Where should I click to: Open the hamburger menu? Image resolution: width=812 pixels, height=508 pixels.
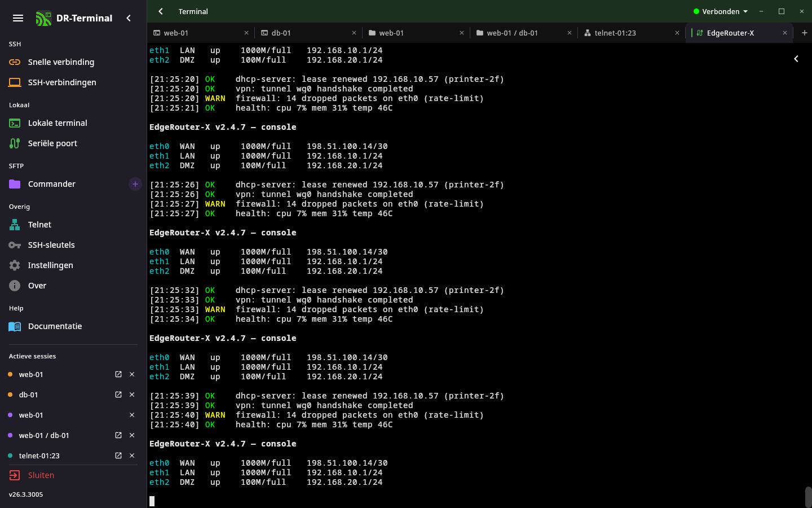pyautogui.click(x=18, y=18)
